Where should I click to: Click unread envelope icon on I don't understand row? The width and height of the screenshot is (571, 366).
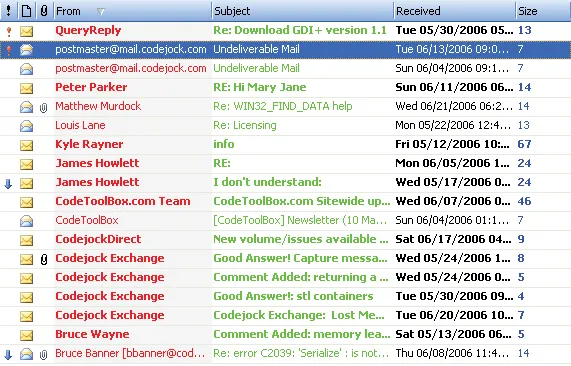26,183
